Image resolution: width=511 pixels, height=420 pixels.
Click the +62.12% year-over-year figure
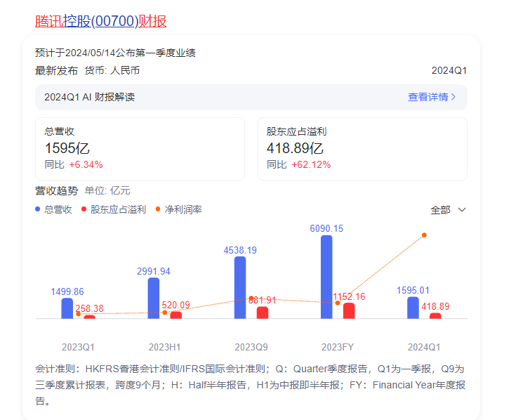tap(311, 164)
